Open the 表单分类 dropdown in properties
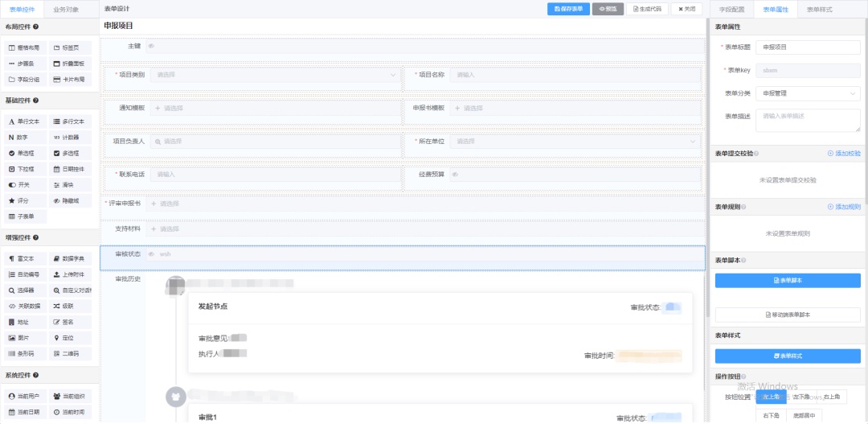Screen dimensions: 868x424 click(x=808, y=93)
